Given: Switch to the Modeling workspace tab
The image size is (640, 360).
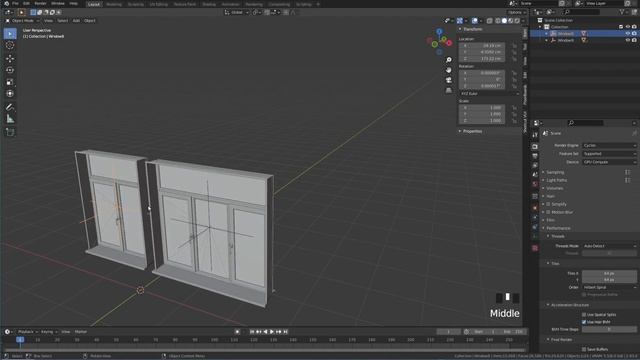Looking at the screenshot, I should tap(114, 4).
